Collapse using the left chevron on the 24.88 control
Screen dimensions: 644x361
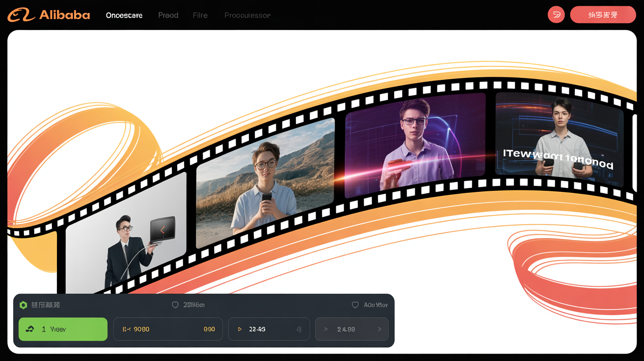[x=325, y=329]
